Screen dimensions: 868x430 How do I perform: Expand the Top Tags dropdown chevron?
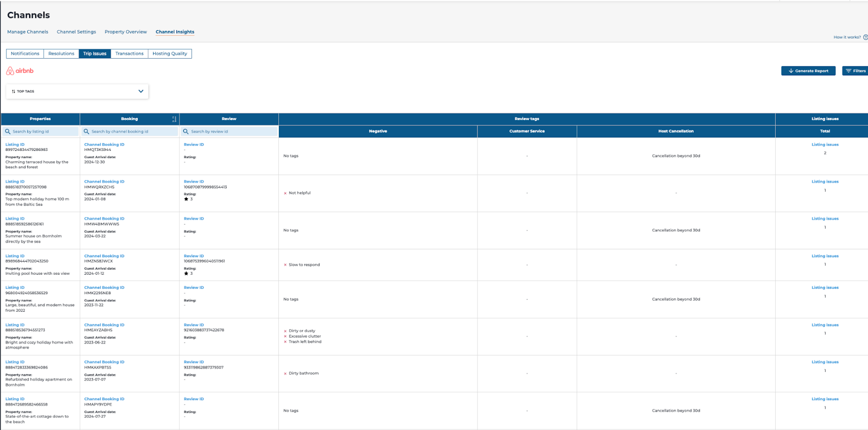141,91
